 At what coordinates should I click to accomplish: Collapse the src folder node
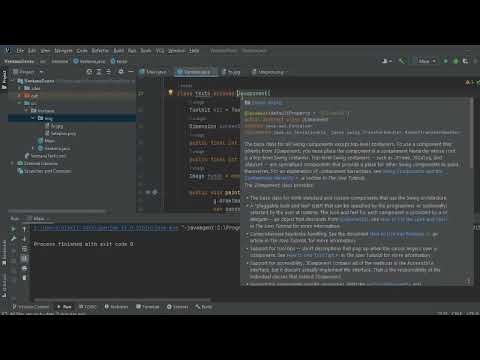point(19,103)
